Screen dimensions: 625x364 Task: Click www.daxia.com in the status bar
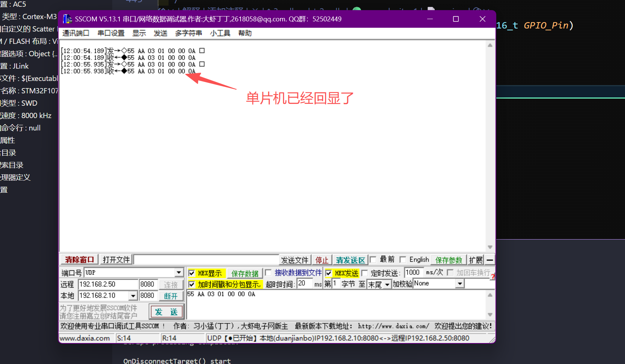[85, 338]
